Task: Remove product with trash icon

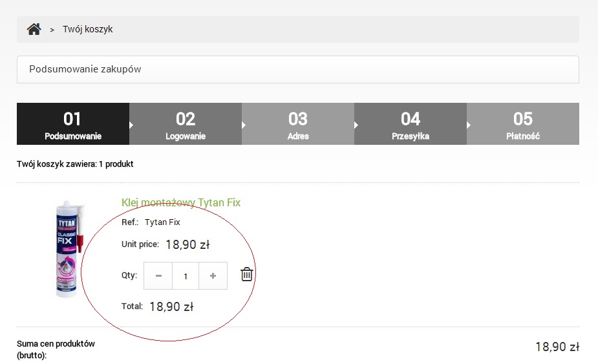Action: [247, 274]
